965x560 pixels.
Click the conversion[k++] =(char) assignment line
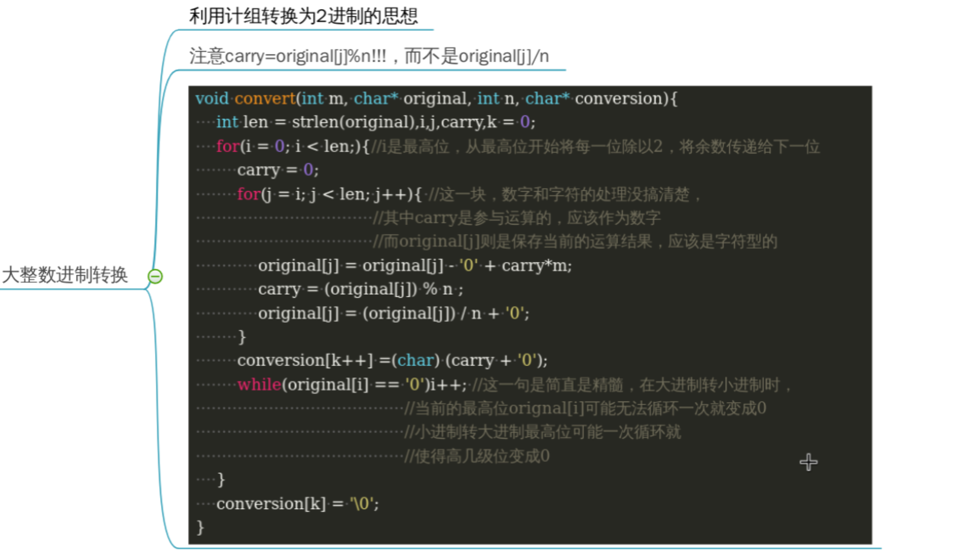392,360
